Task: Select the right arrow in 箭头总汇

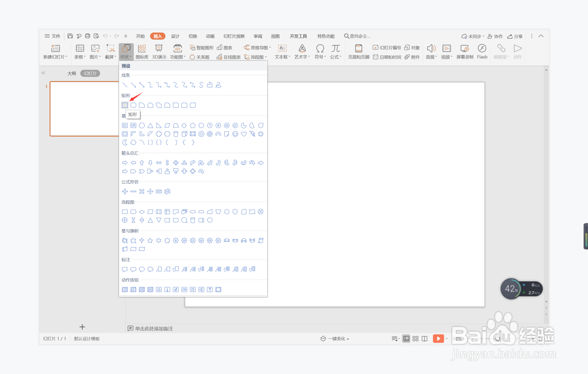Action: click(125, 163)
